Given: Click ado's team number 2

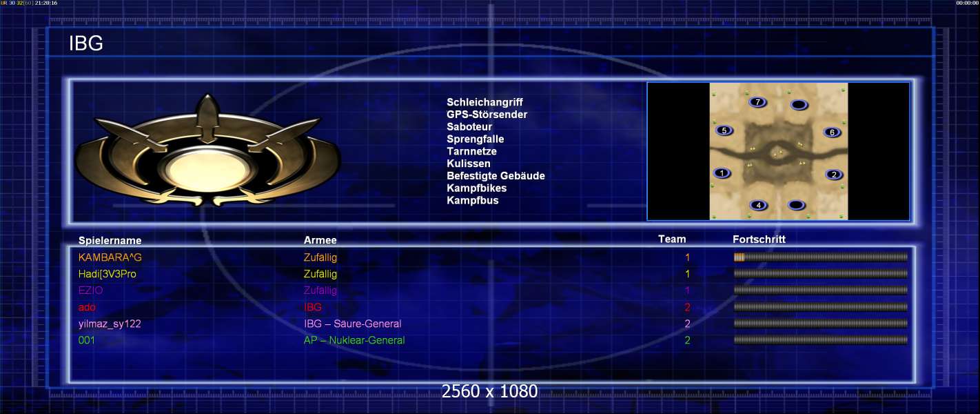Looking at the screenshot, I should pos(687,307).
